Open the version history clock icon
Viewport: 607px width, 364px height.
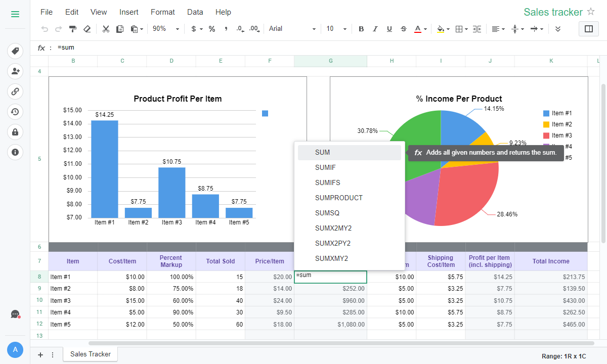15,112
